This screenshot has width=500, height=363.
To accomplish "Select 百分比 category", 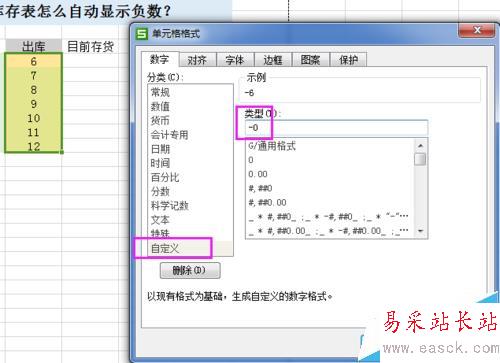I will coord(190,177).
